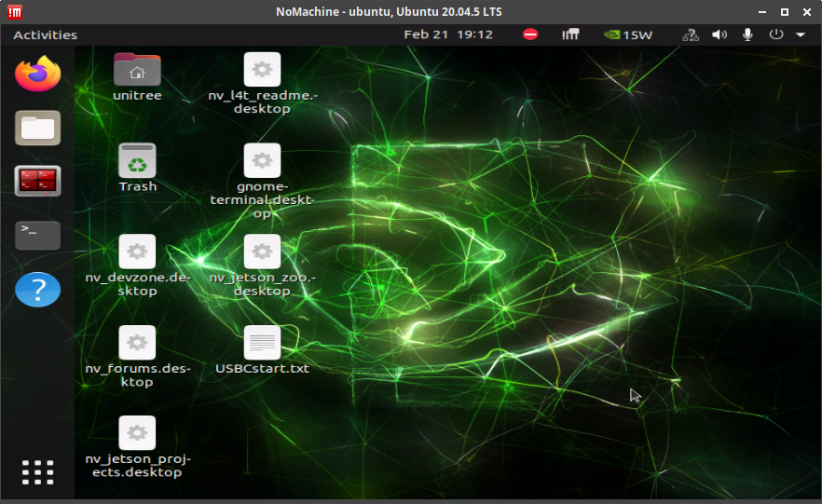The height and width of the screenshot is (504, 822).
Task: Click the network status icon
Action: tap(691, 34)
